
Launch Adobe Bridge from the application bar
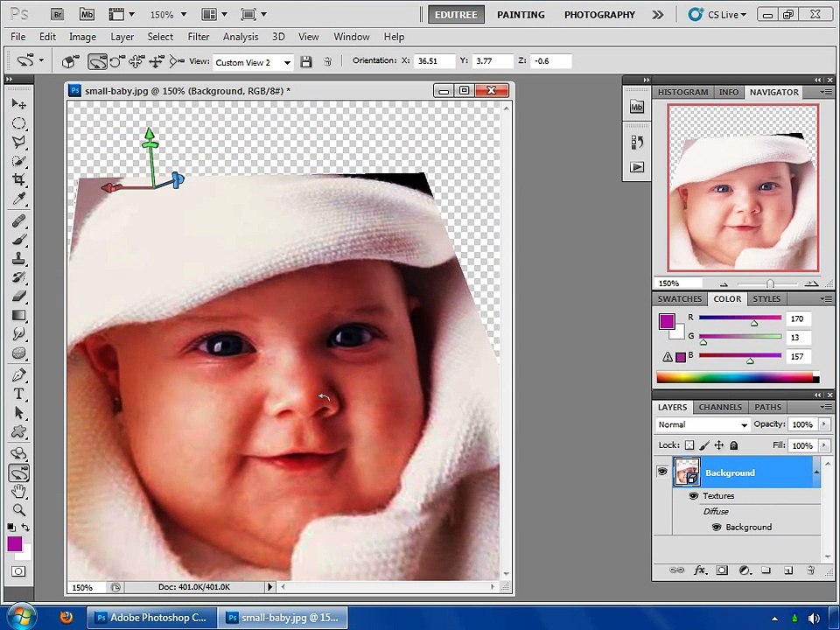coord(58,15)
